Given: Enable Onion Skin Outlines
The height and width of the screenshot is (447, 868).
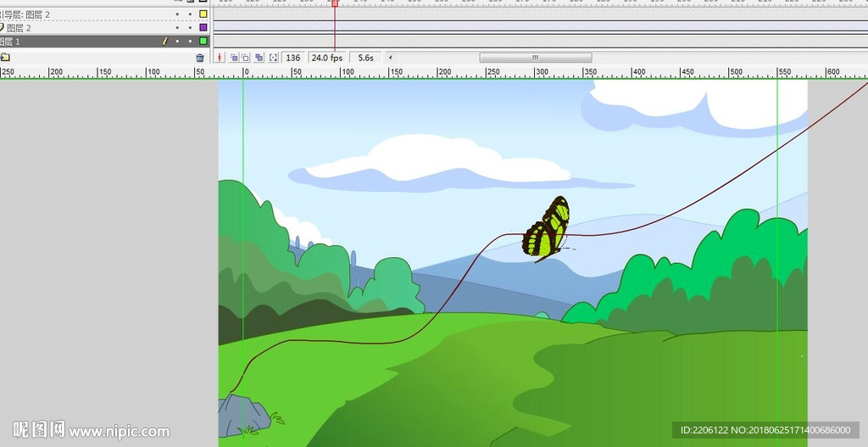Looking at the screenshot, I should [x=245, y=58].
